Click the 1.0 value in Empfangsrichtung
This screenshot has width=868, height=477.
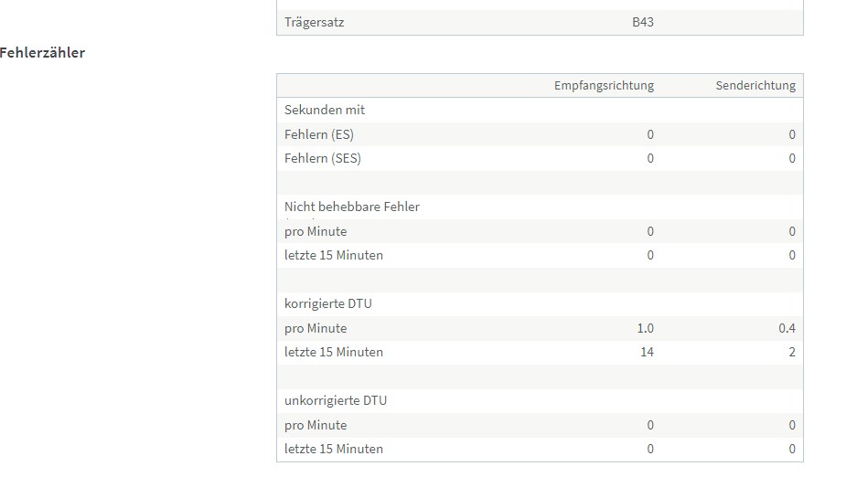point(645,328)
